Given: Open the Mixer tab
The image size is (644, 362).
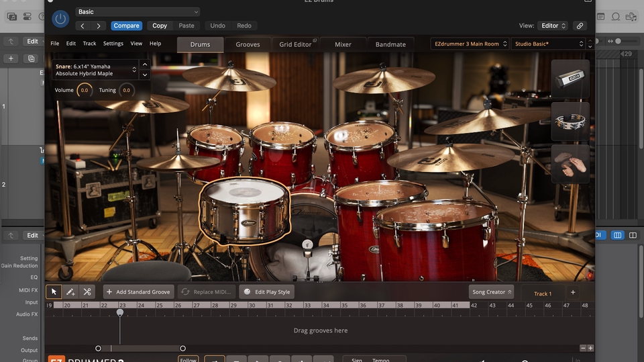Looking at the screenshot, I should (343, 44).
